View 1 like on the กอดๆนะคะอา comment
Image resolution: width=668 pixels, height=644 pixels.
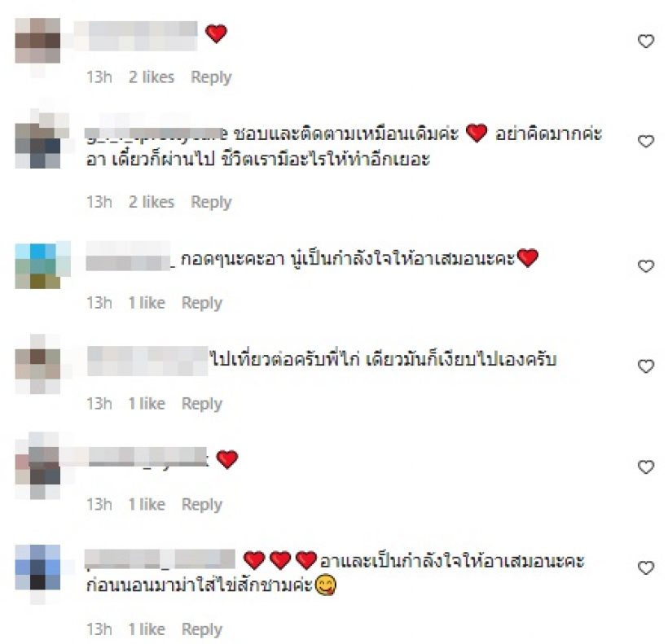(x=147, y=303)
